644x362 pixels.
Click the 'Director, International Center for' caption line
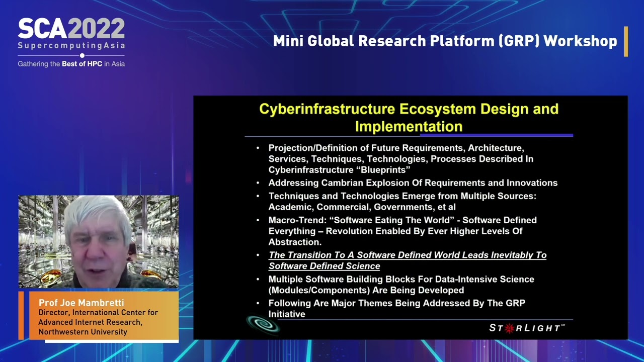(x=98, y=313)
